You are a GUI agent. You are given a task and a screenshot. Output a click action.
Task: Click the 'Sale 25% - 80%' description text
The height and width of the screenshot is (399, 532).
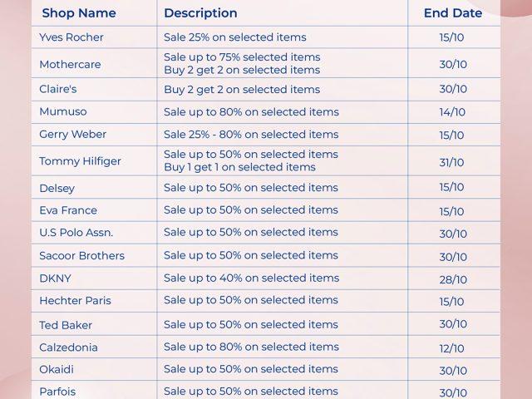(x=251, y=135)
